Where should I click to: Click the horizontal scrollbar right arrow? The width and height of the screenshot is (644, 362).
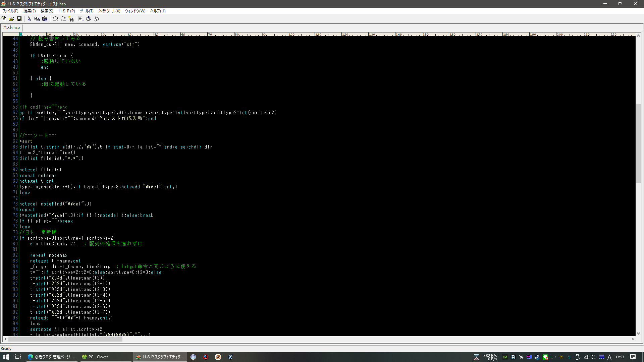[x=633, y=339]
